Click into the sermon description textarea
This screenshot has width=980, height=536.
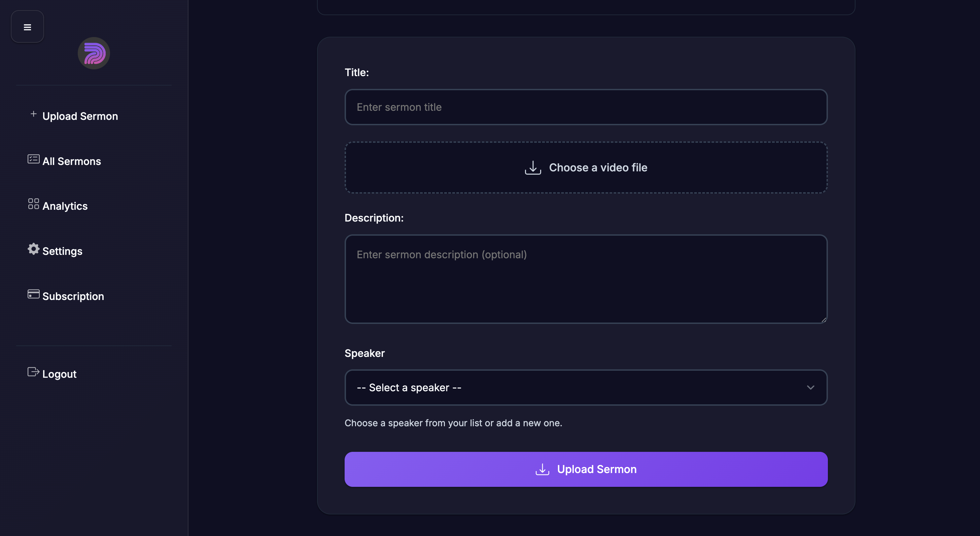tap(586, 282)
